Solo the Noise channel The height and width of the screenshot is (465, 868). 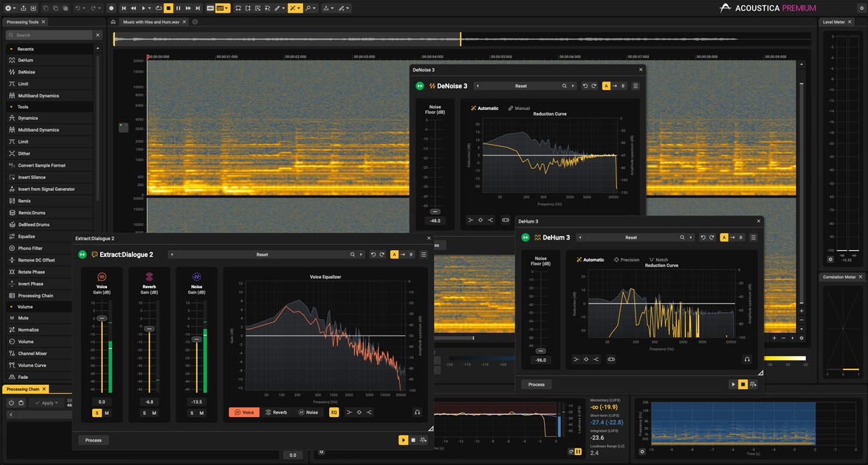pos(192,413)
